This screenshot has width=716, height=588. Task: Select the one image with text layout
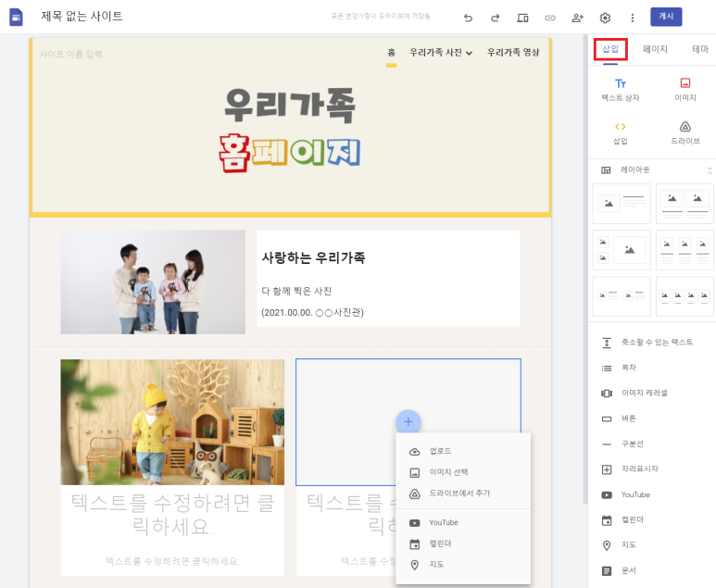622,204
